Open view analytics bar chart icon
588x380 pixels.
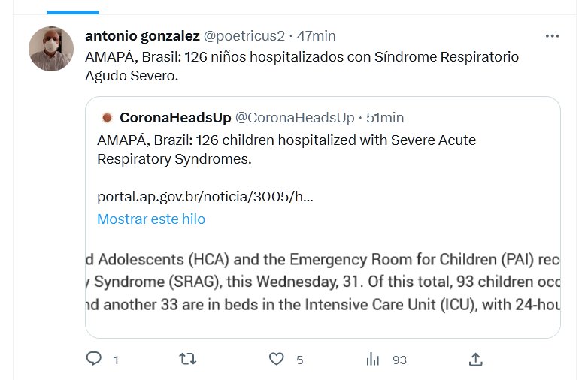tap(373, 360)
